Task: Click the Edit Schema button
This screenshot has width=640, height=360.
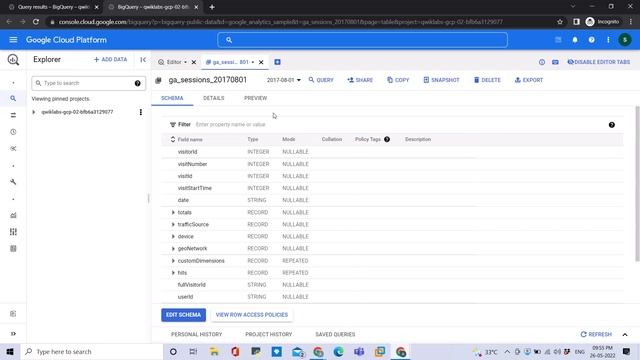Action: tap(183, 315)
